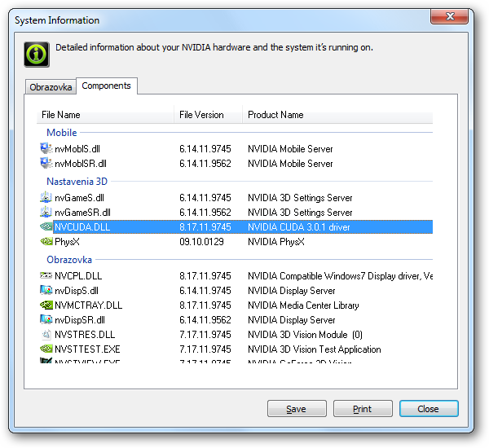Click the PhysX row icon
The width and height of the screenshot is (489, 448).
(x=46, y=241)
